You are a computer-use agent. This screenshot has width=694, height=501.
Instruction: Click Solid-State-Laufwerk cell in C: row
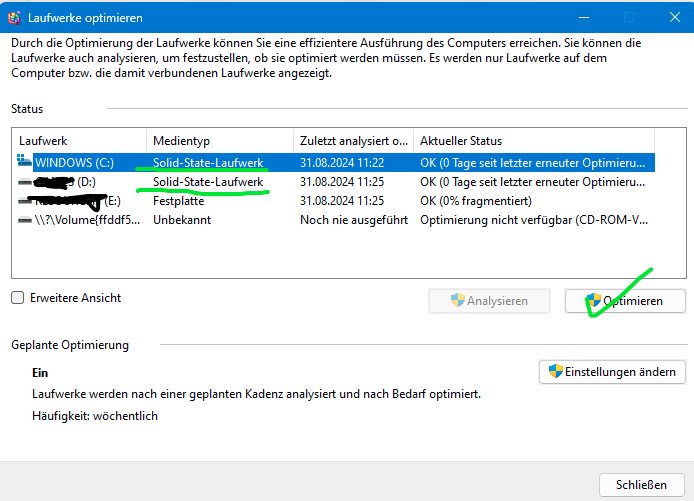208,162
